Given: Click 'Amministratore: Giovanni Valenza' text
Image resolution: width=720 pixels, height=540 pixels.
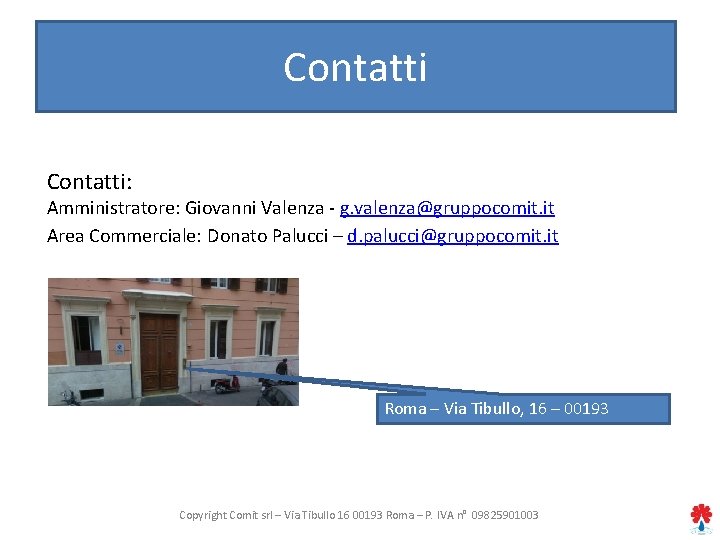Looking at the screenshot, I should pos(186,208).
